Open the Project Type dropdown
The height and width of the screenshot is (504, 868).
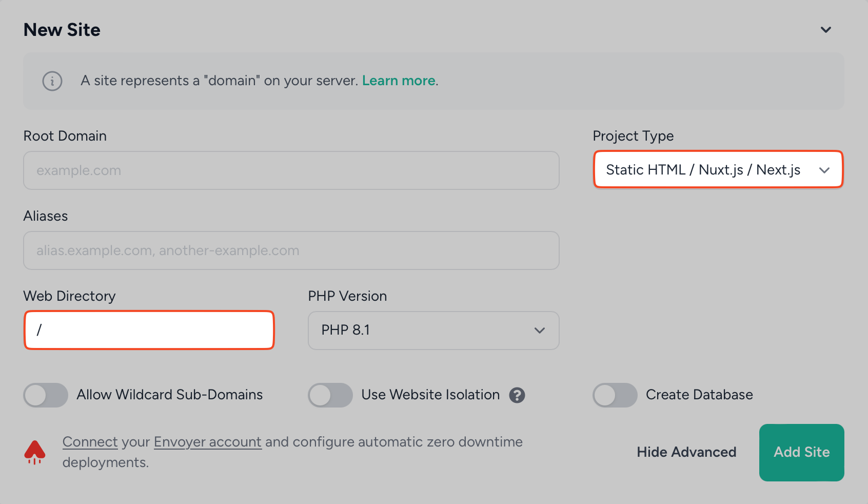click(718, 170)
